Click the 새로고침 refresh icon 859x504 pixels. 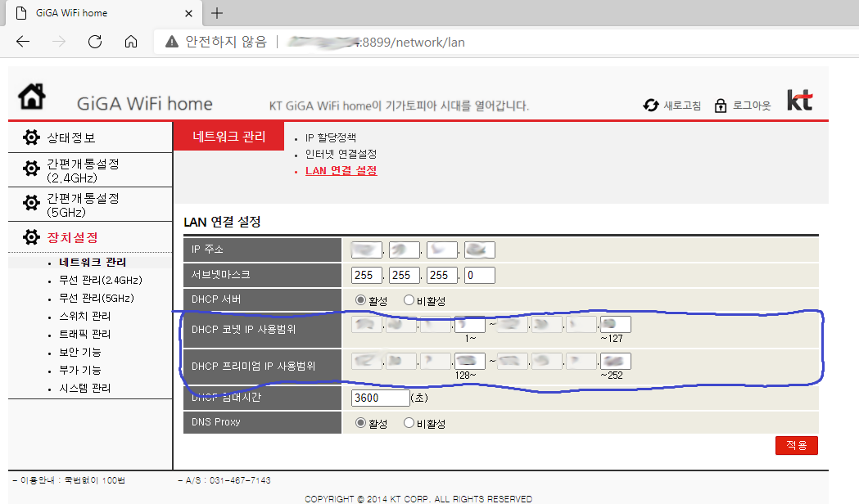(x=651, y=105)
